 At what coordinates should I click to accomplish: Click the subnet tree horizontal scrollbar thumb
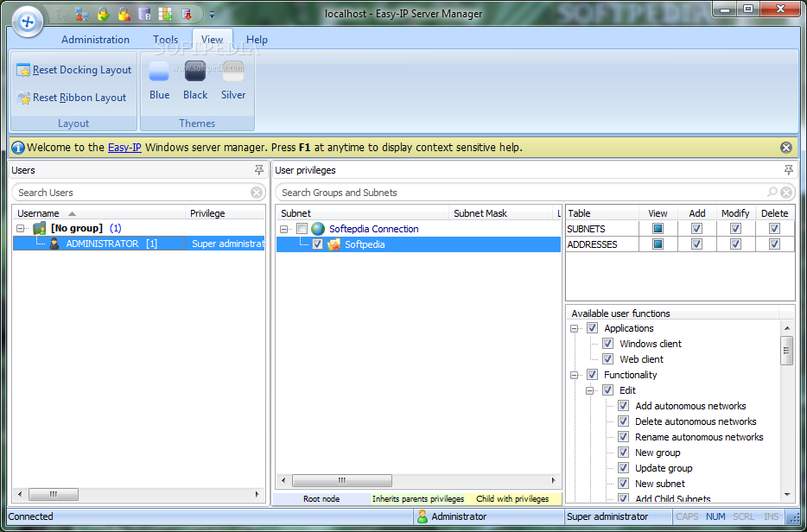[x=342, y=480]
